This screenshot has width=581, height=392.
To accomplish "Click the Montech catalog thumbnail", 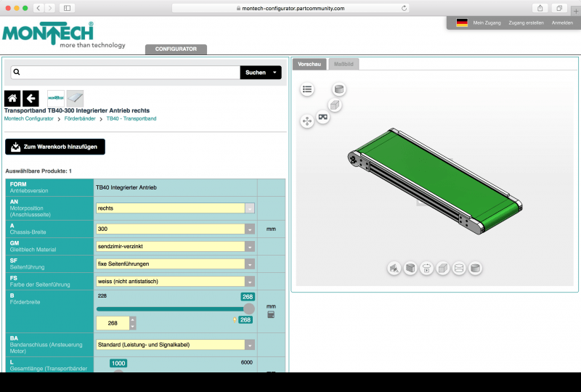I will [56, 98].
